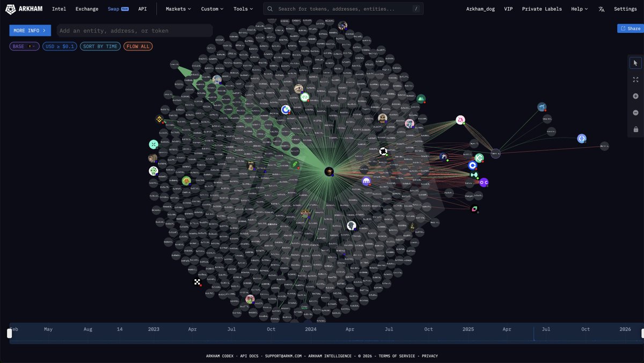Open the API DOCS footer link

pos(250,356)
